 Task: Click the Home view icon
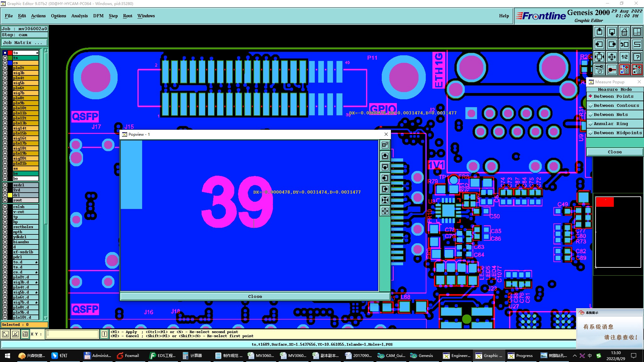click(x=624, y=32)
